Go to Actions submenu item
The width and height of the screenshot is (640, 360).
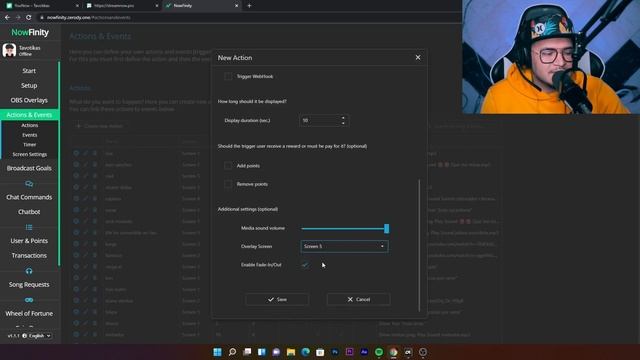(x=29, y=125)
